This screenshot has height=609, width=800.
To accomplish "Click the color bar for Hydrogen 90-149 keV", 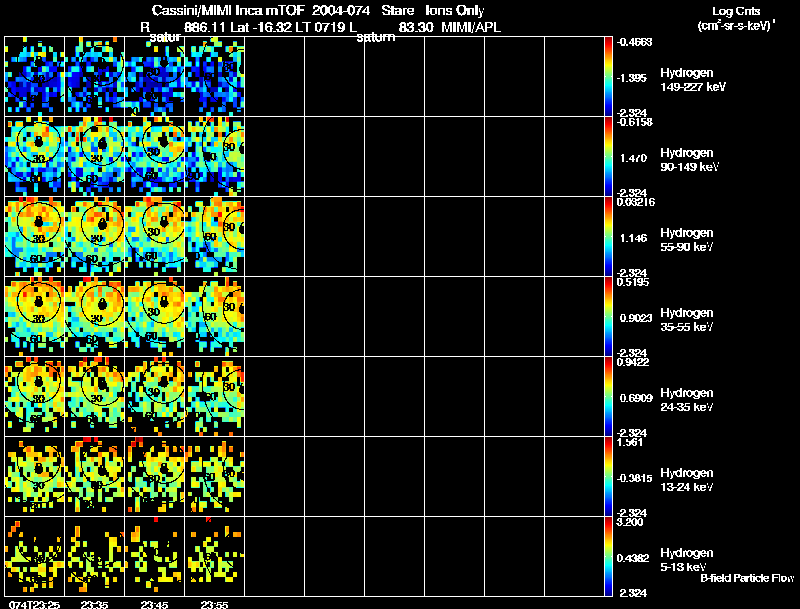I will pyautogui.click(x=608, y=157).
